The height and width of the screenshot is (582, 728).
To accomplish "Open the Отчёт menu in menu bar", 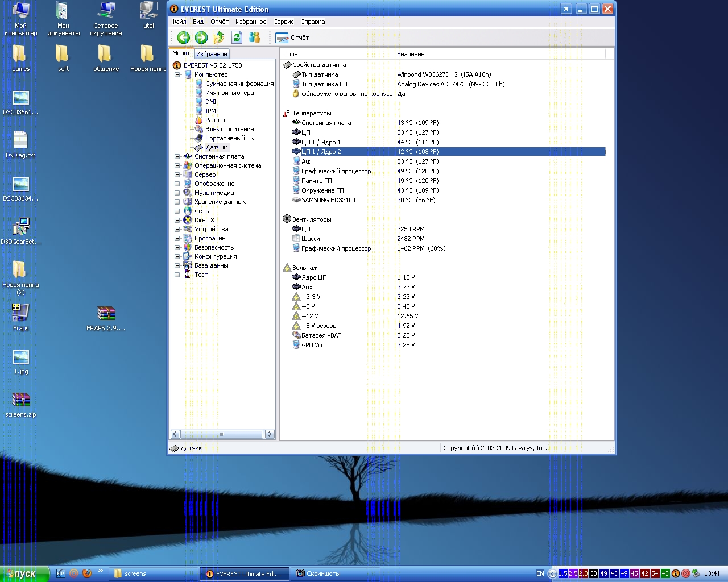I will (220, 22).
